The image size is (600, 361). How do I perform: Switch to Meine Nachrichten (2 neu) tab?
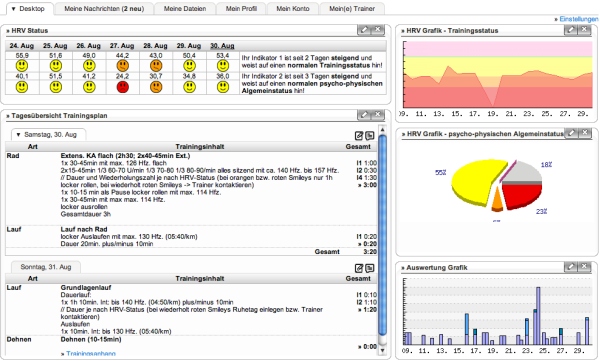[104, 8]
